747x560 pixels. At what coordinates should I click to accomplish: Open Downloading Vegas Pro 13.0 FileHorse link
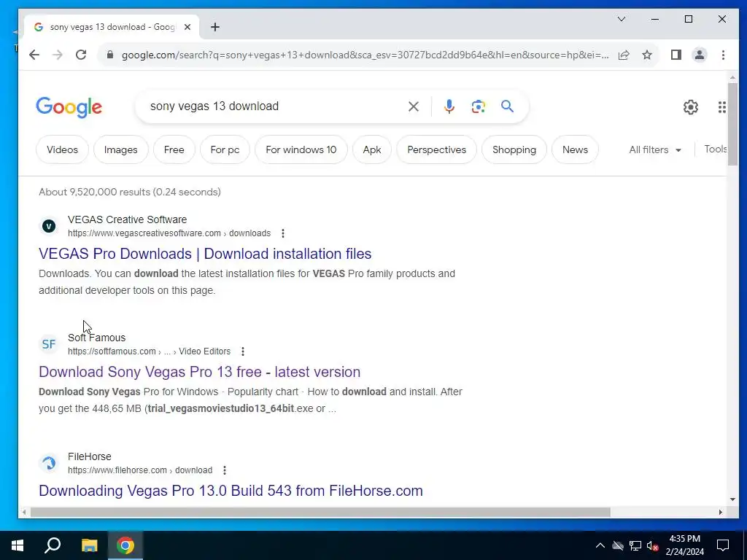tap(231, 491)
